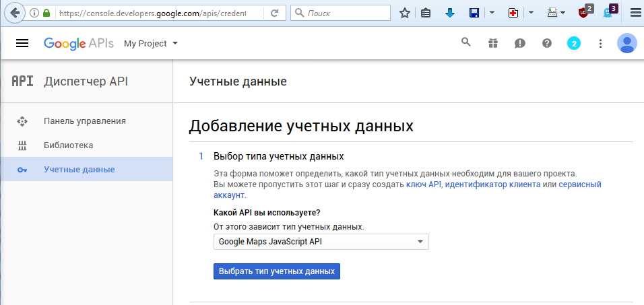Click the blue floppy disk save icon
The width and height of the screenshot is (644, 305).
pyautogui.click(x=474, y=13)
